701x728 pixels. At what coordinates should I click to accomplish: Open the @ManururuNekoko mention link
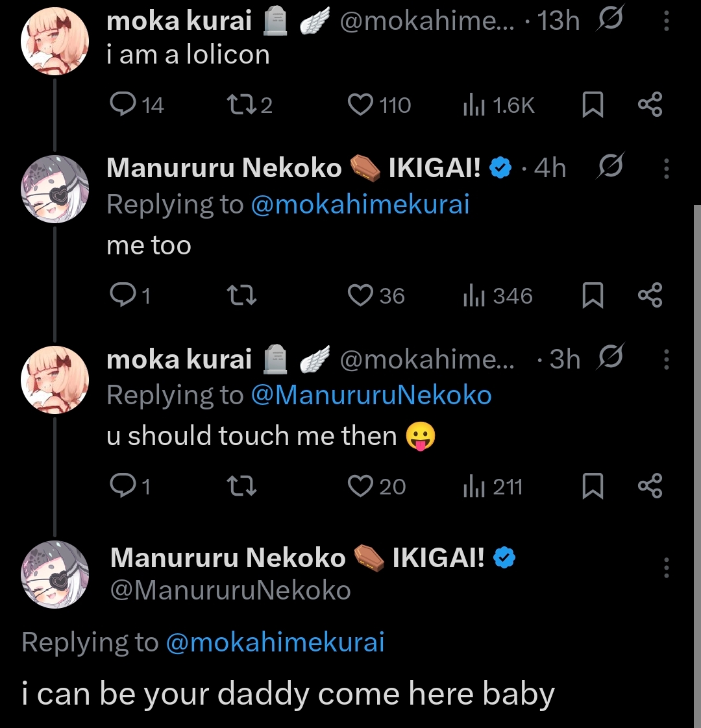(371, 395)
